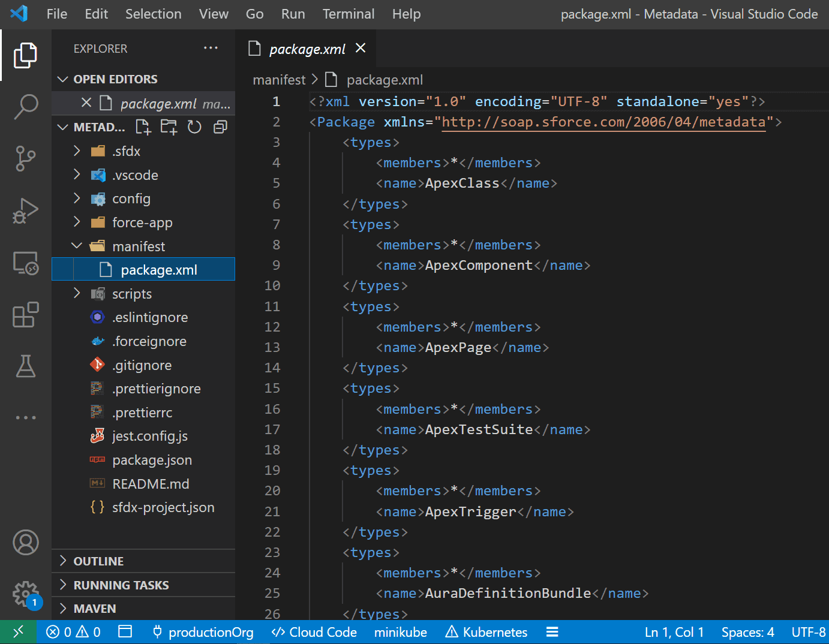Image resolution: width=829 pixels, height=644 pixels.
Task: Open the Help menu
Action: 406,14
